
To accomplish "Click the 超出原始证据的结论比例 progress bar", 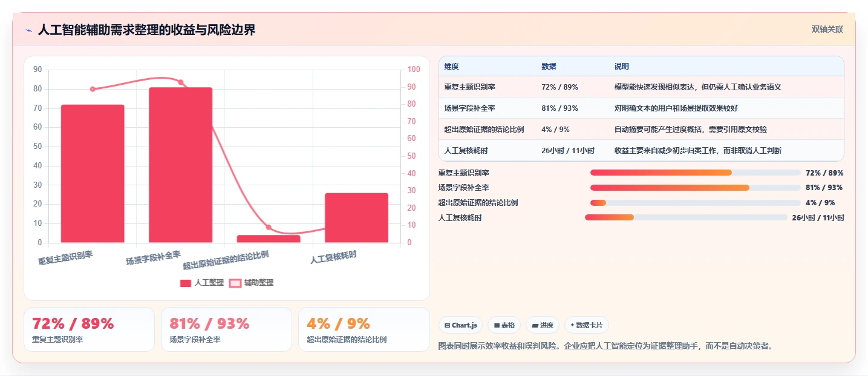I will tap(695, 203).
